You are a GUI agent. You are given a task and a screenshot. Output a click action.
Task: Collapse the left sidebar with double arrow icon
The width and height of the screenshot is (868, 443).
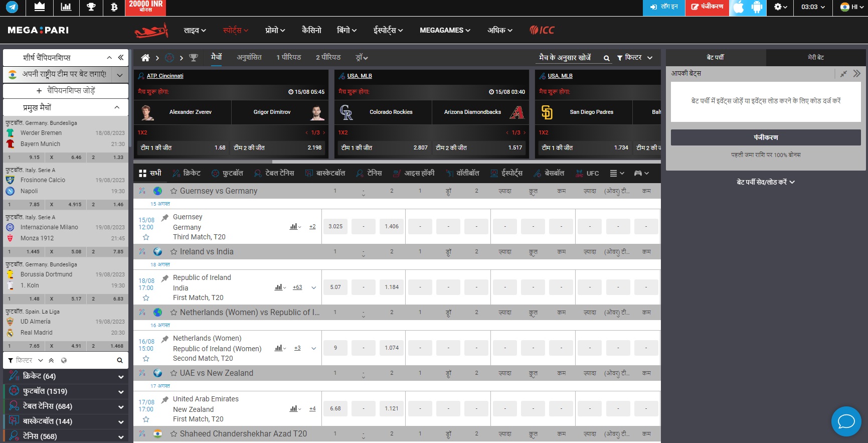pos(121,58)
